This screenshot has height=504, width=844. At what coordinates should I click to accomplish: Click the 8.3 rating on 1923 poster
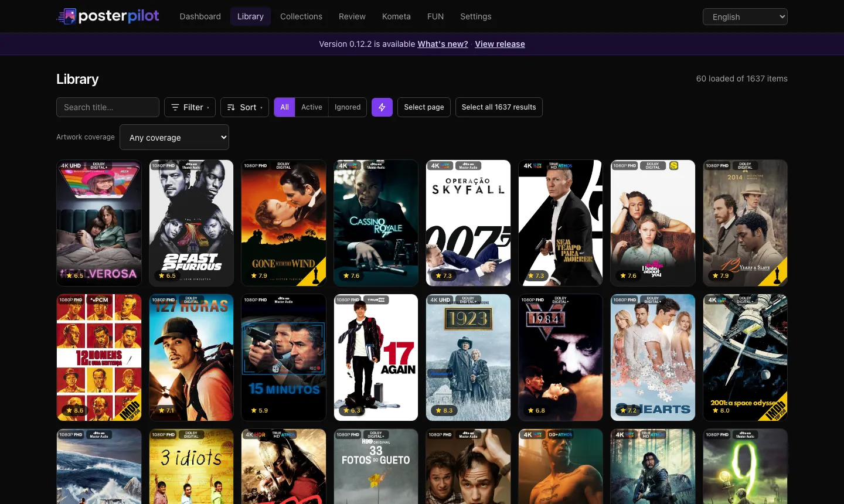point(444,411)
